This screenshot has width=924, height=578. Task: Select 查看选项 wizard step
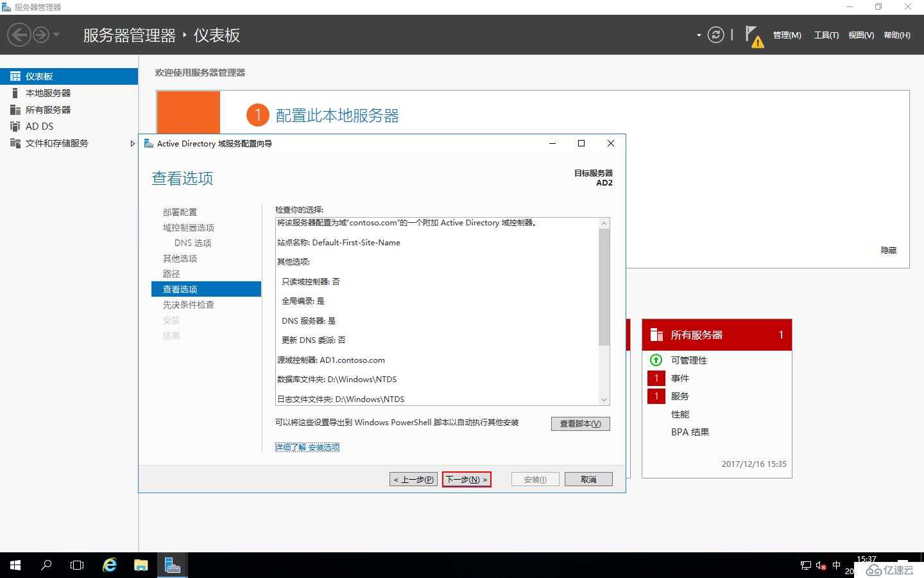[x=206, y=289]
